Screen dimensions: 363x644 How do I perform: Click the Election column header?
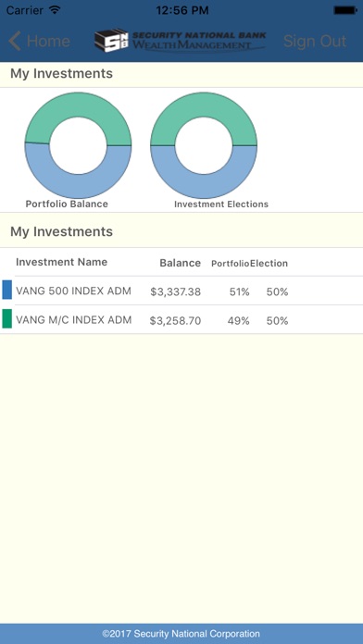(x=269, y=264)
